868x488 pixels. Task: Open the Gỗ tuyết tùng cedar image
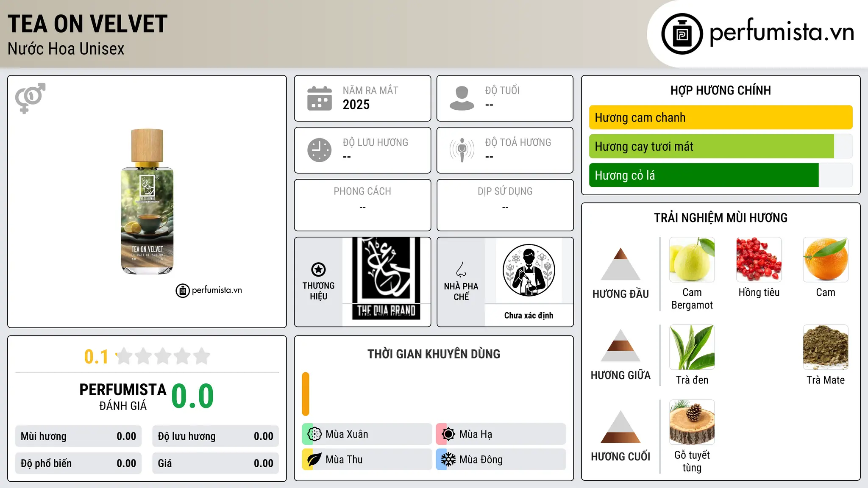tap(692, 422)
